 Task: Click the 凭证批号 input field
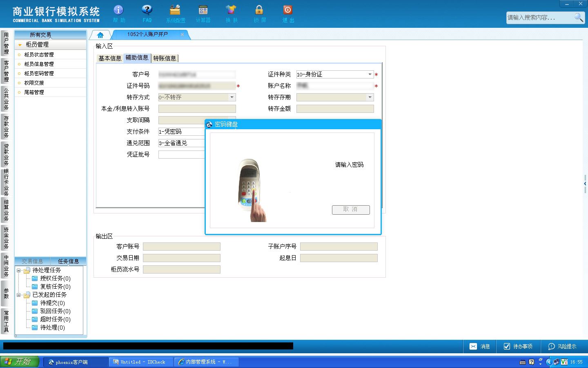[x=181, y=155]
